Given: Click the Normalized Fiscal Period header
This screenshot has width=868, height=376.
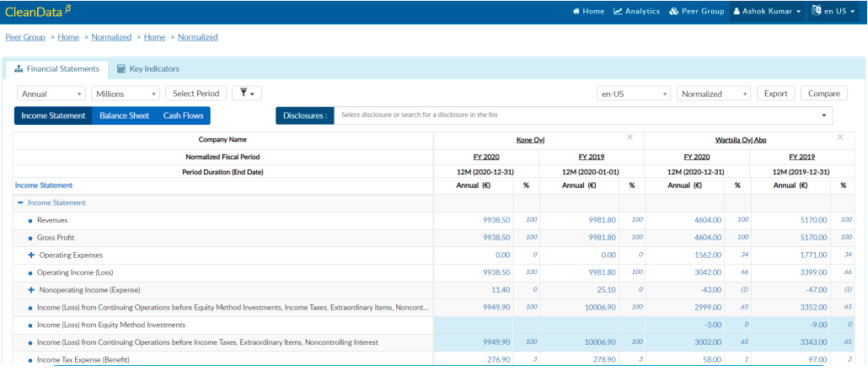Looking at the screenshot, I should (x=222, y=157).
